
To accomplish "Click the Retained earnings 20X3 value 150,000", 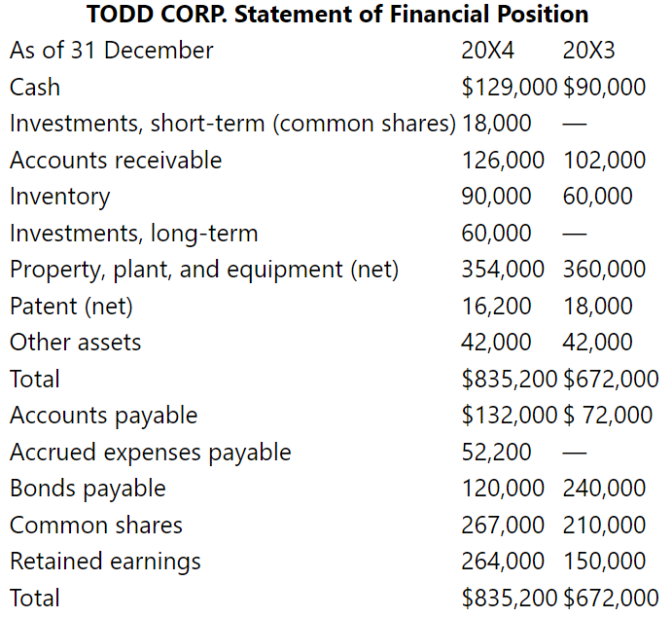I will tap(604, 561).
